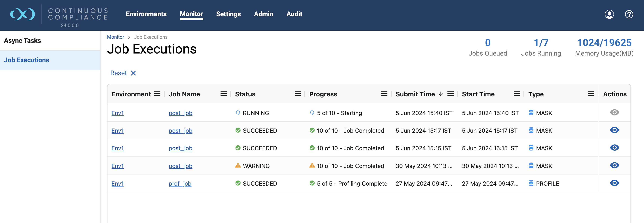Open the Status column menu
Viewport: 644px width, 223px height.
[x=297, y=94]
